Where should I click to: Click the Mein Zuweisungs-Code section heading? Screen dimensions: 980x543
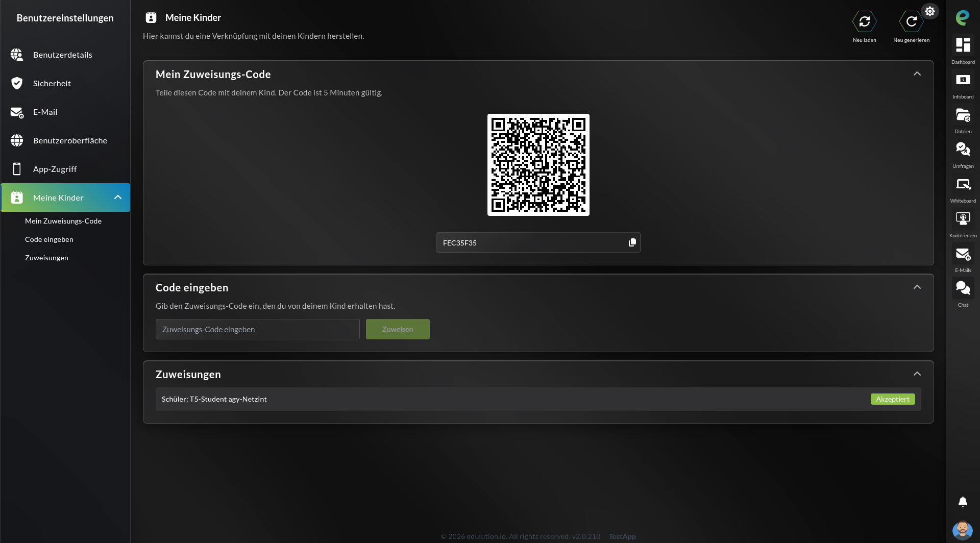pos(213,75)
